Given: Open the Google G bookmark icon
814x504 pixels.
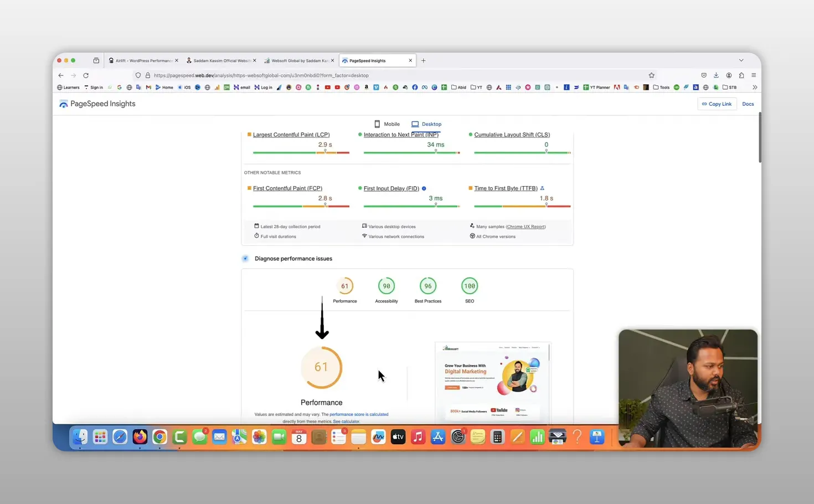Looking at the screenshot, I should click(x=120, y=88).
